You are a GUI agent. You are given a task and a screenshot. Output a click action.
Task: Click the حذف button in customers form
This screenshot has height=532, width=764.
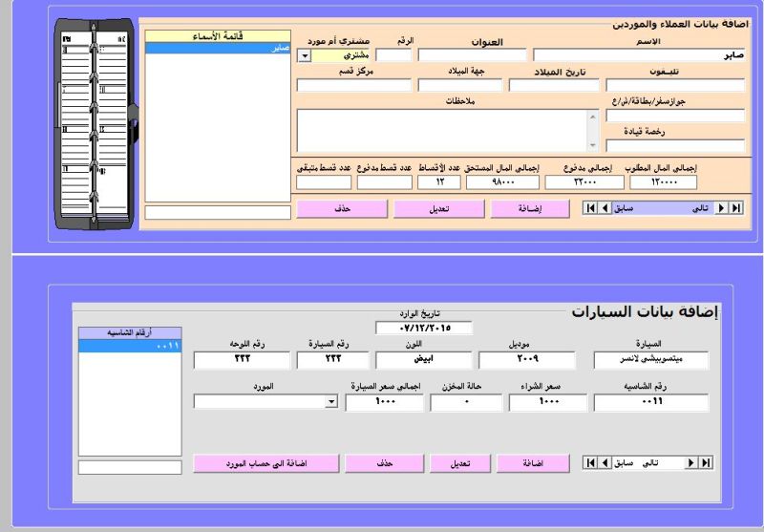pos(342,208)
